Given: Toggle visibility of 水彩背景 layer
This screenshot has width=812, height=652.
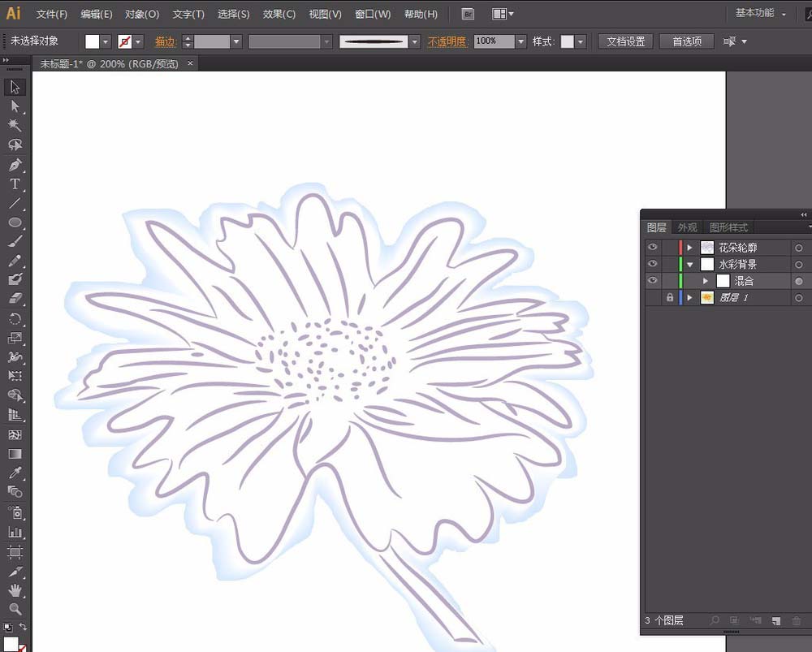Looking at the screenshot, I should (653, 265).
